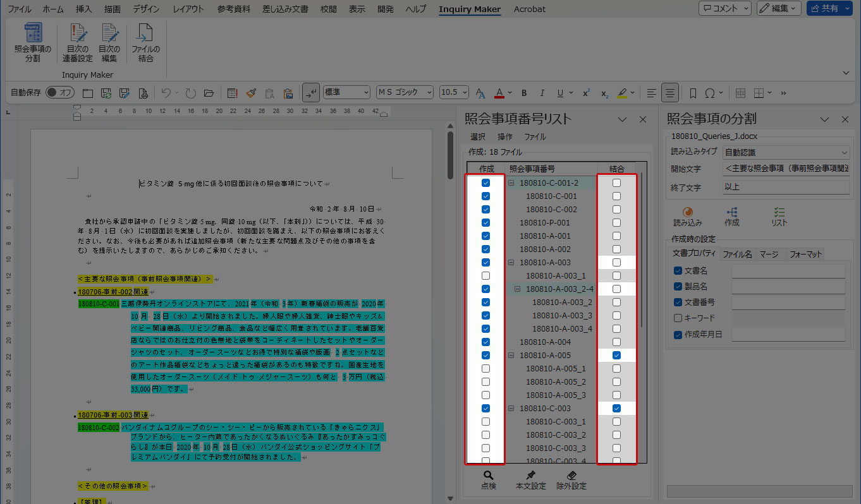Toggle the 自動保存 switch
The image size is (861, 504).
pyautogui.click(x=59, y=93)
